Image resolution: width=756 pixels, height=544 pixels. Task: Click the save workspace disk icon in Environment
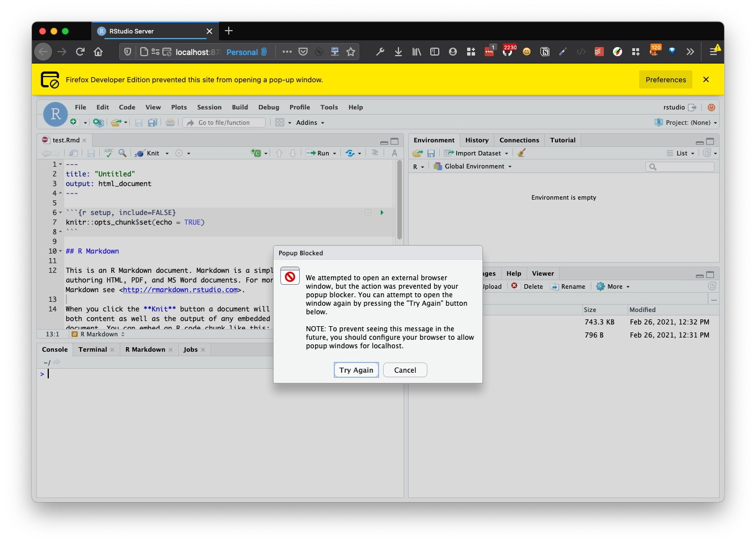(431, 153)
